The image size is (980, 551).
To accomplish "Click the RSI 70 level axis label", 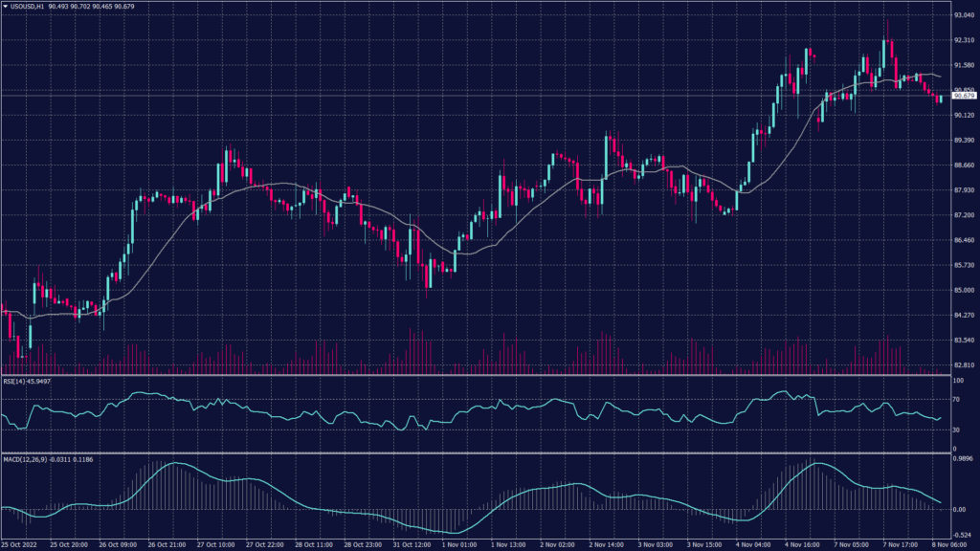I will [x=954, y=399].
